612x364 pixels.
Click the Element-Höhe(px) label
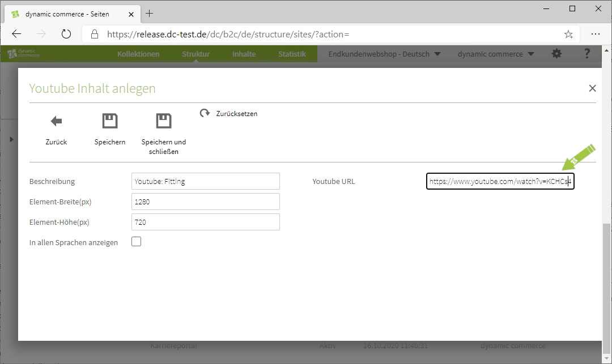59,222
